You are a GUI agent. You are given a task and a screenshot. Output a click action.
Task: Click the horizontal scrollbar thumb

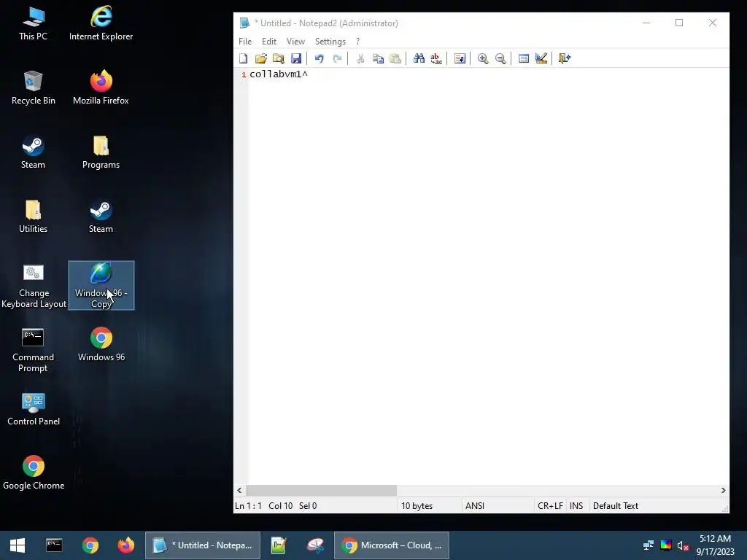(321, 491)
